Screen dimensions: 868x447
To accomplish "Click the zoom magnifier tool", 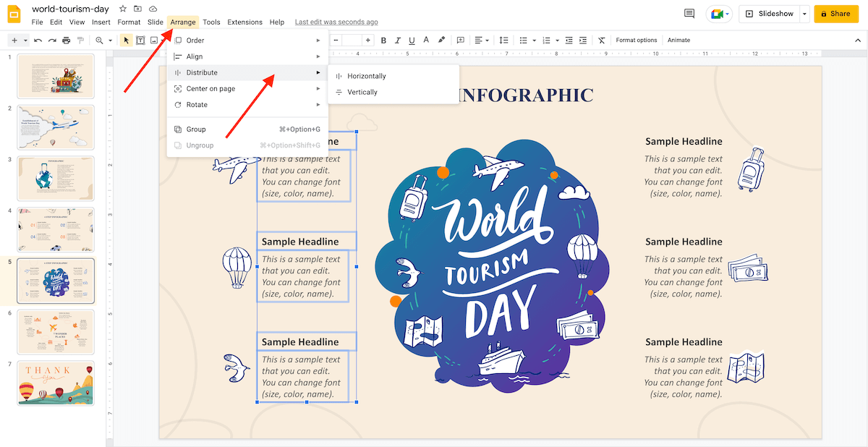I will point(100,41).
